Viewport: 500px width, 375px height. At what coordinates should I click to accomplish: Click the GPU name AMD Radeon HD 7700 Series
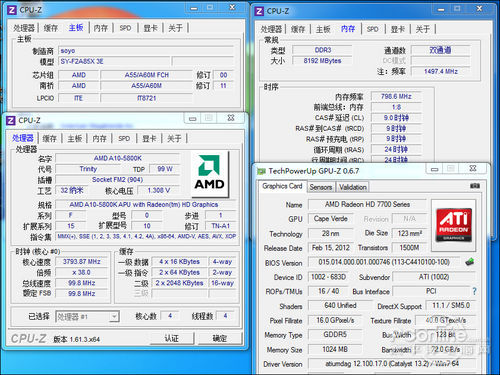(367, 204)
